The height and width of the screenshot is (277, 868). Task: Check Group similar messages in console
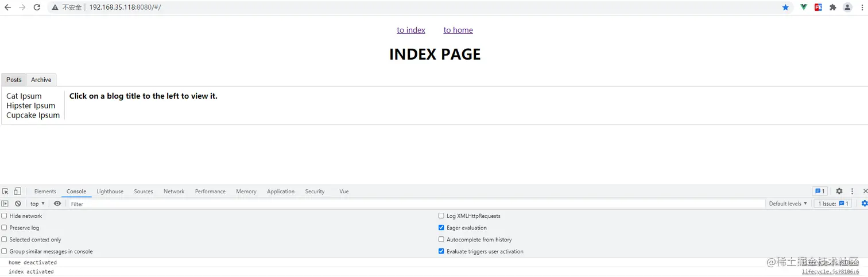5,251
